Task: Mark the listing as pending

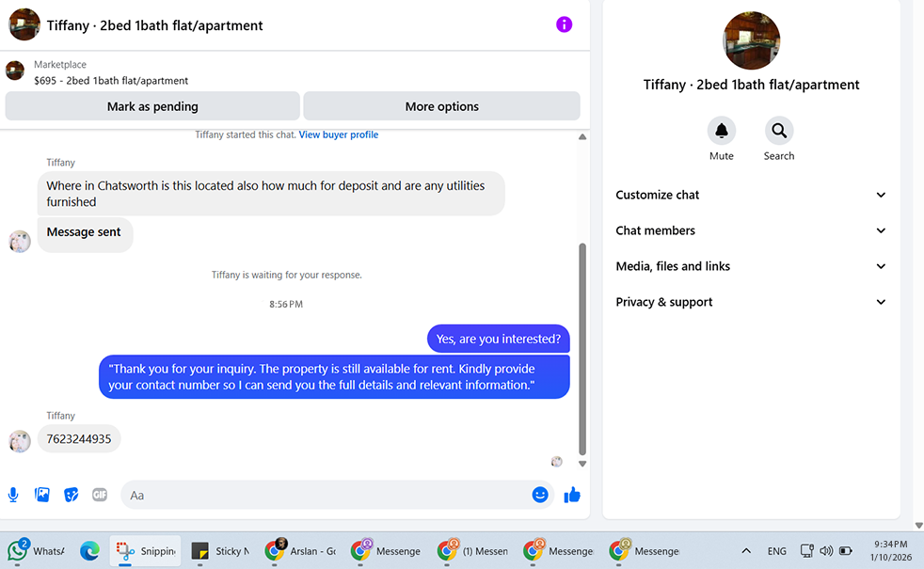Action: tap(152, 106)
